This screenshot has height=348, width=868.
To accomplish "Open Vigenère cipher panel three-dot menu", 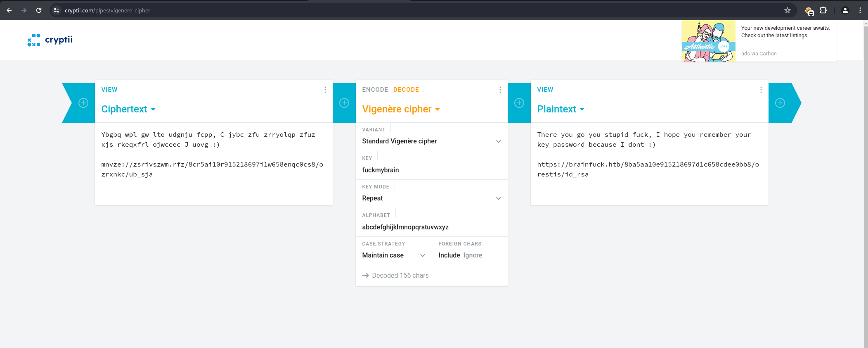I will tap(500, 90).
